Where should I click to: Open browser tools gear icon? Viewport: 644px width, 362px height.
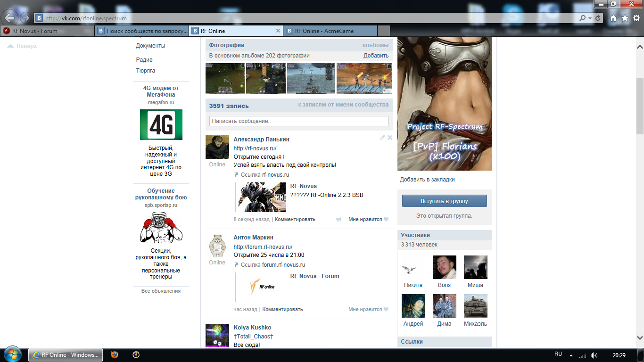[x=636, y=18]
